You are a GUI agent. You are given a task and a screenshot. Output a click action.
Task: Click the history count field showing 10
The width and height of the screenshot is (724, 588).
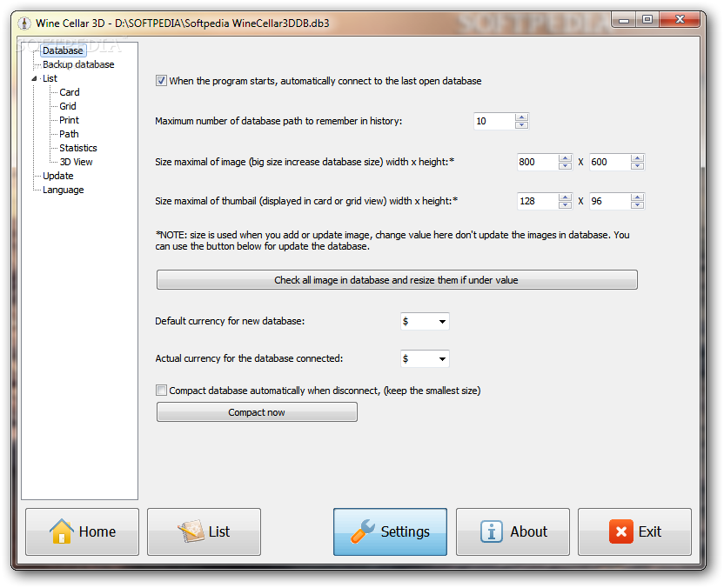(494, 121)
